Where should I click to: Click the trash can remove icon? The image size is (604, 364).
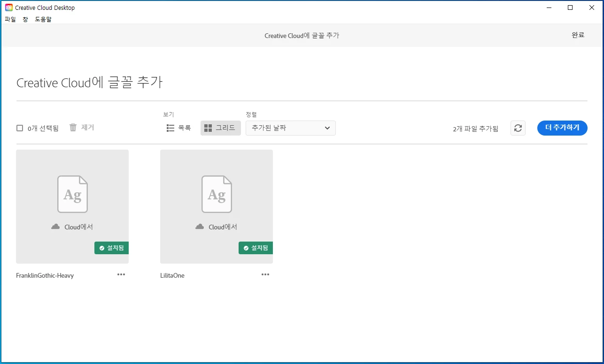(x=73, y=127)
